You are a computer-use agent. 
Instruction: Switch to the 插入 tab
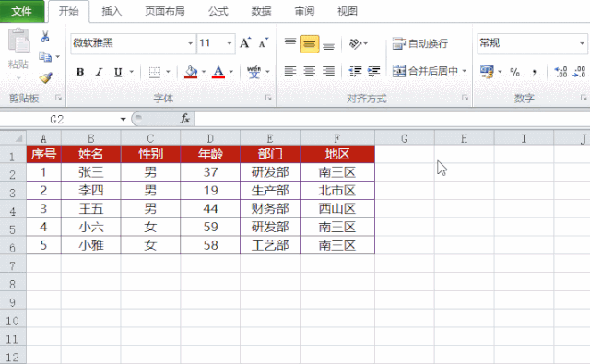pyautogui.click(x=112, y=11)
